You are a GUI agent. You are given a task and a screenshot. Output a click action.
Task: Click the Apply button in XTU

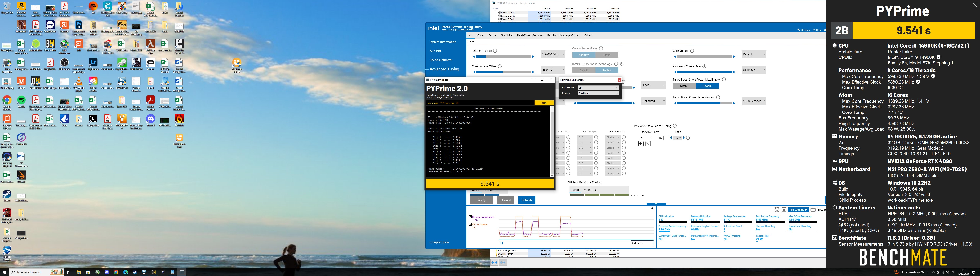[x=482, y=200]
